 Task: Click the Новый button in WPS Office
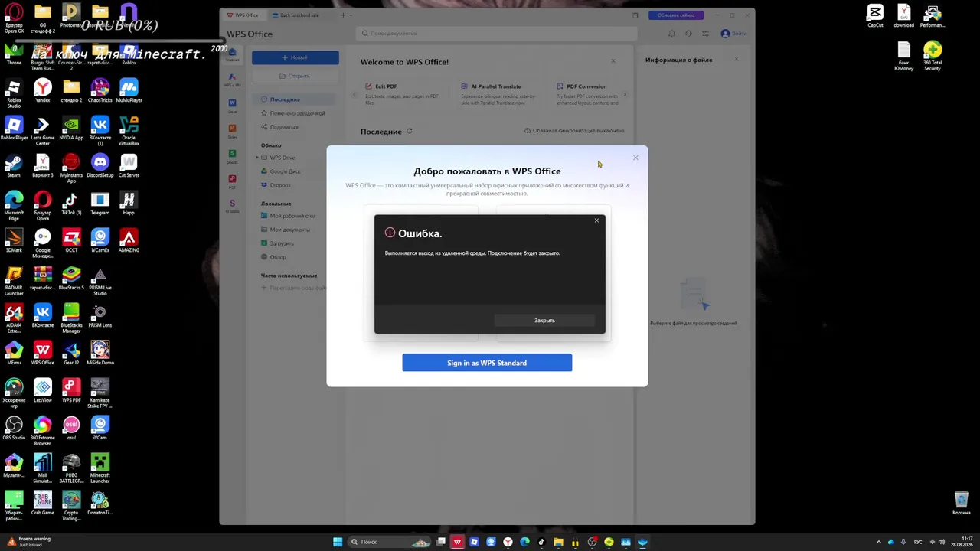click(x=296, y=57)
